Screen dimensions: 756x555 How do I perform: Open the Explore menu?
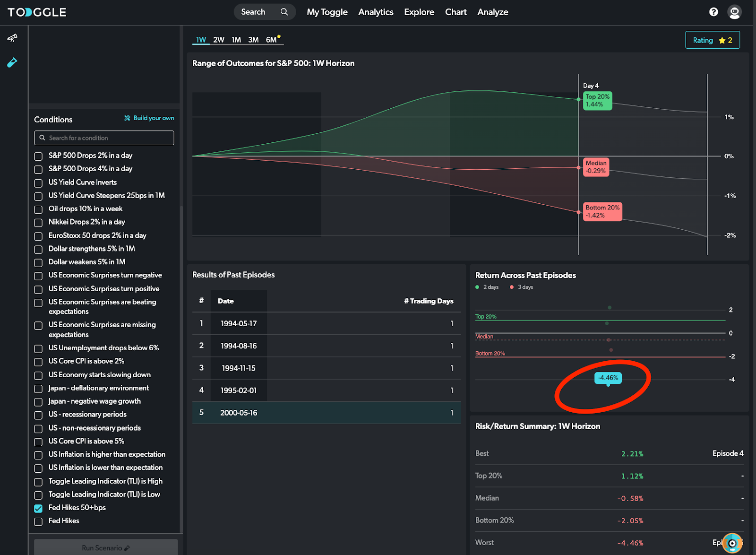tap(419, 12)
